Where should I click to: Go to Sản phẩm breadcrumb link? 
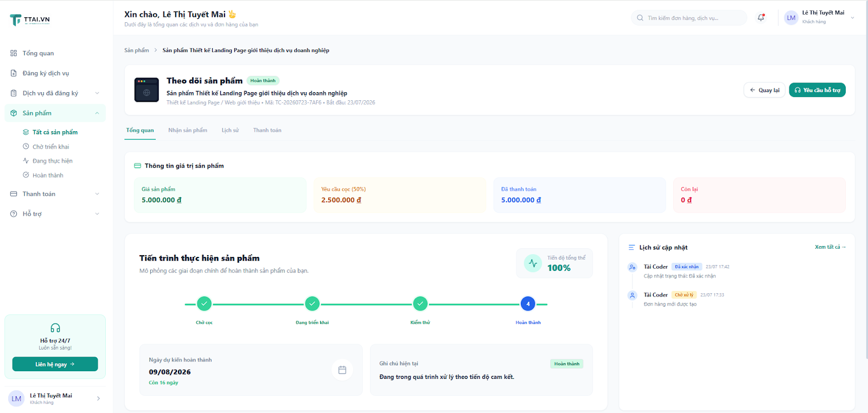pos(137,50)
